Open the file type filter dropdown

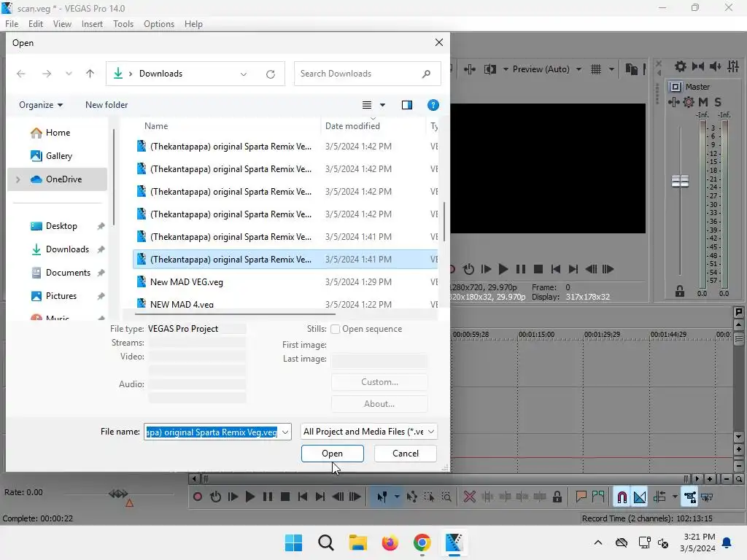431,432
